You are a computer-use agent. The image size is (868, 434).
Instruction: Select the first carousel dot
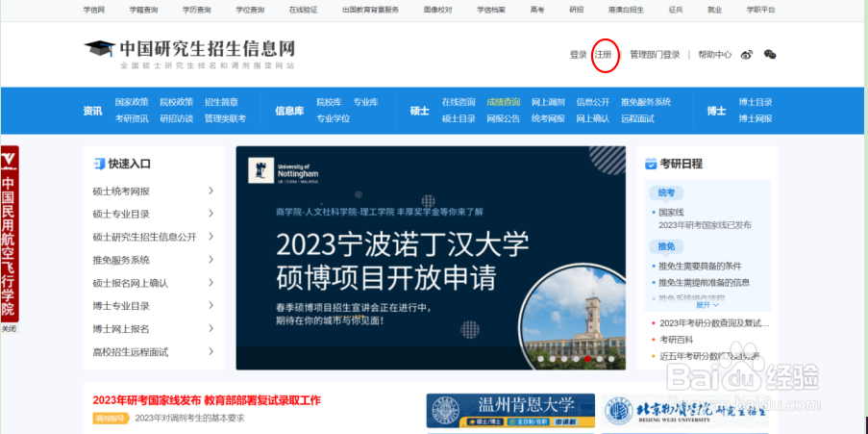[x=540, y=359]
